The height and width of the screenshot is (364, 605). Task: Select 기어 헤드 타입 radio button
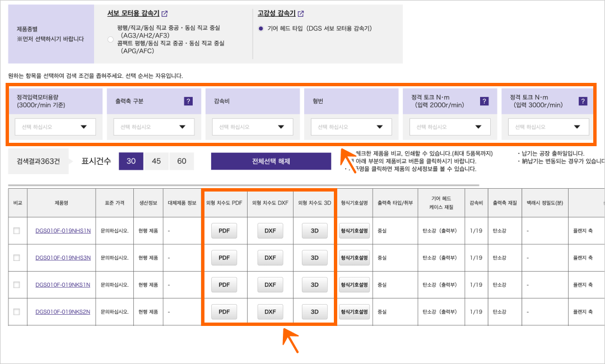(261, 28)
